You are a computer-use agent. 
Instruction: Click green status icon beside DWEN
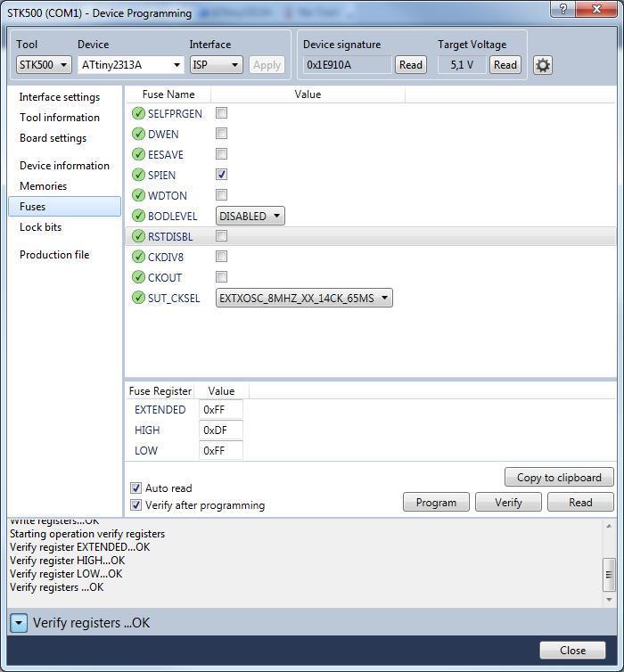tap(138, 134)
